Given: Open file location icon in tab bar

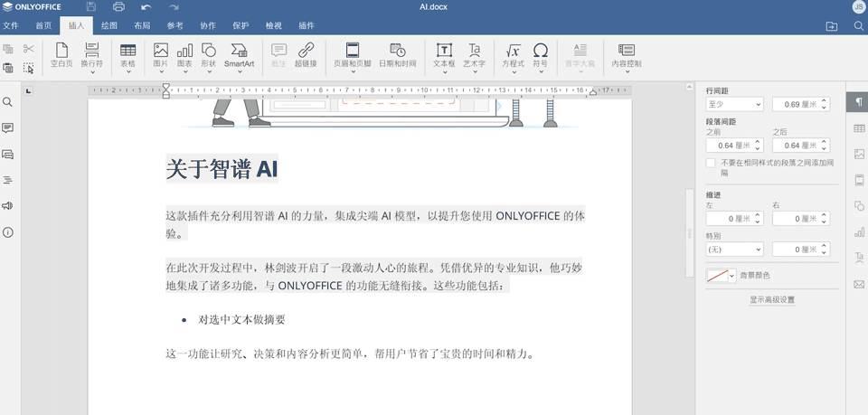Looking at the screenshot, I should coord(832,26).
